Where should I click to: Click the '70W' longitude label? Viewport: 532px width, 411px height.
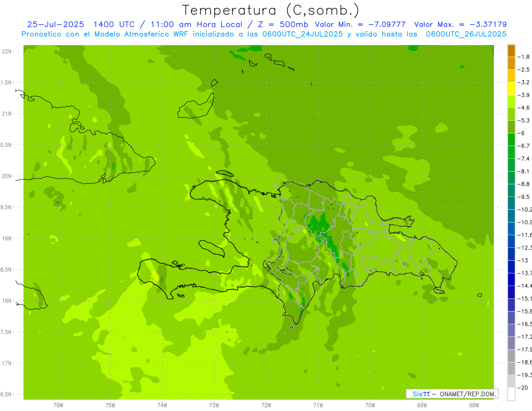tap(370, 405)
